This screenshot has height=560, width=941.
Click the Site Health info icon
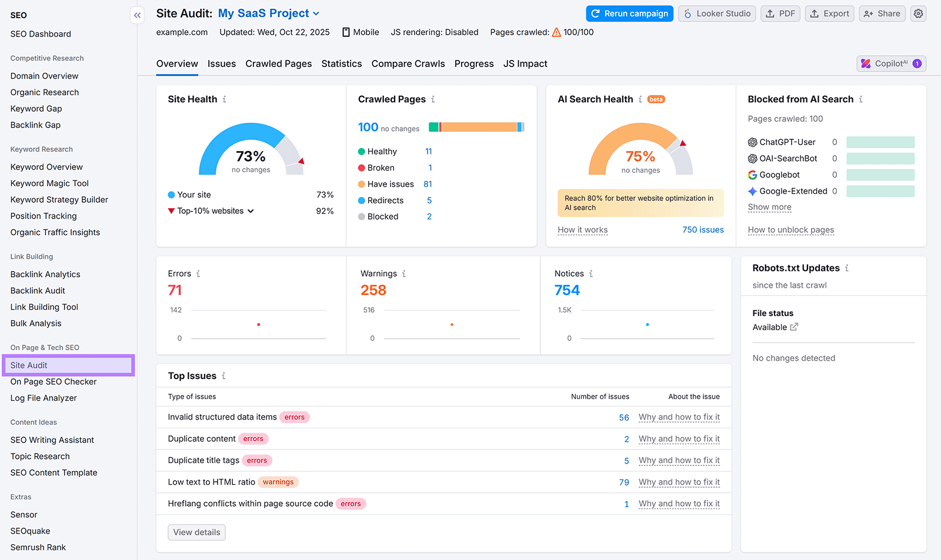click(x=223, y=99)
